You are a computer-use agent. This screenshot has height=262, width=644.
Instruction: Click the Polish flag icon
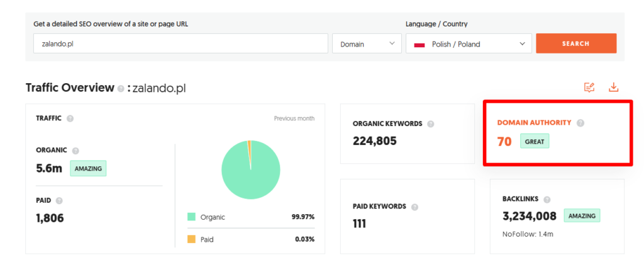(419, 45)
